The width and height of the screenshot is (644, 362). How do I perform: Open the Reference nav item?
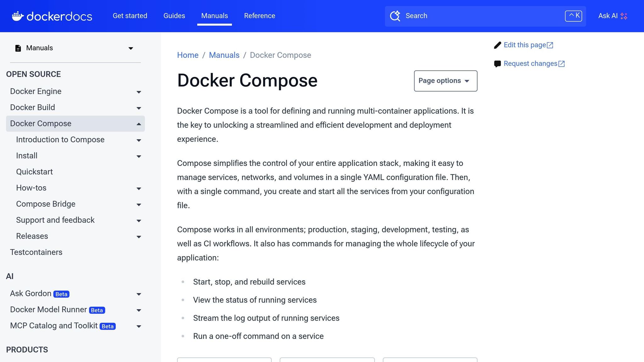[259, 16]
